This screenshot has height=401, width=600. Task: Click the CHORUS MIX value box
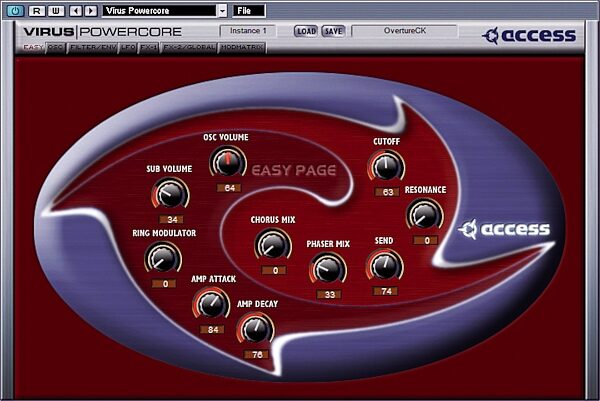[x=274, y=271]
